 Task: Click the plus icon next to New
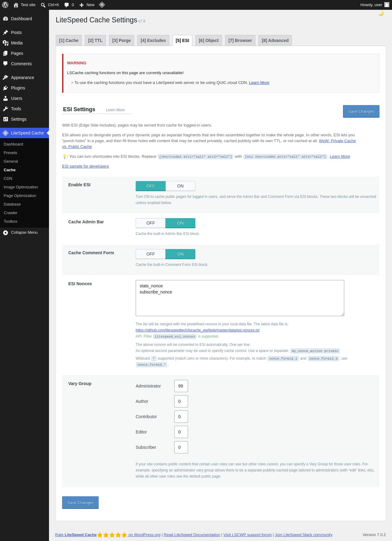(x=81, y=5)
